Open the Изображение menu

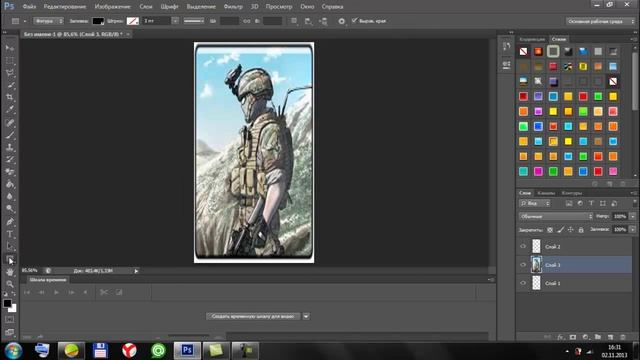[113, 7]
